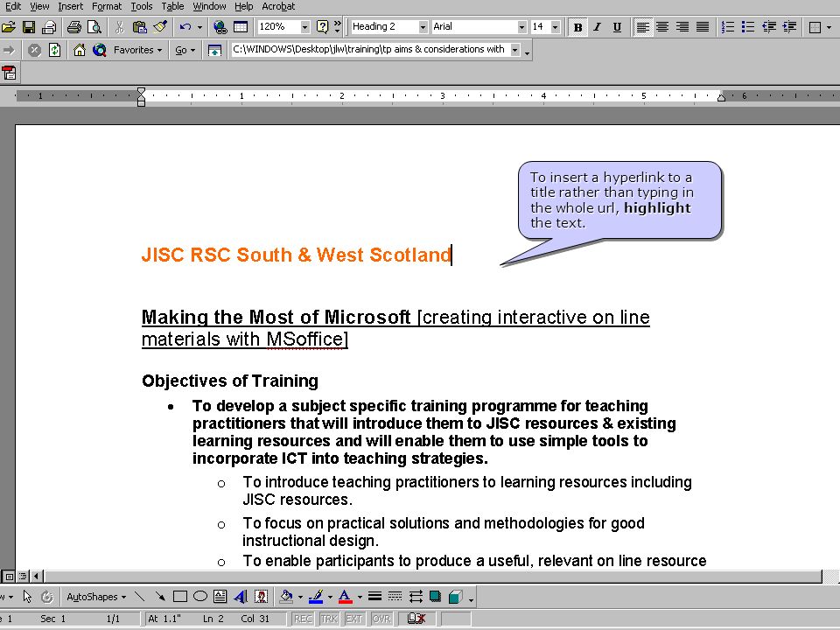Select the Oval drawing tool
Image resolution: width=840 pixels, height=630 pixels.
(200, 596)
